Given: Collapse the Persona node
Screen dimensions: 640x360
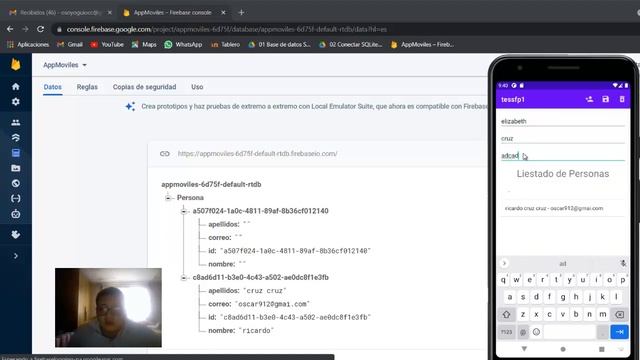Looking at the screenshot, I should [168, 198].
